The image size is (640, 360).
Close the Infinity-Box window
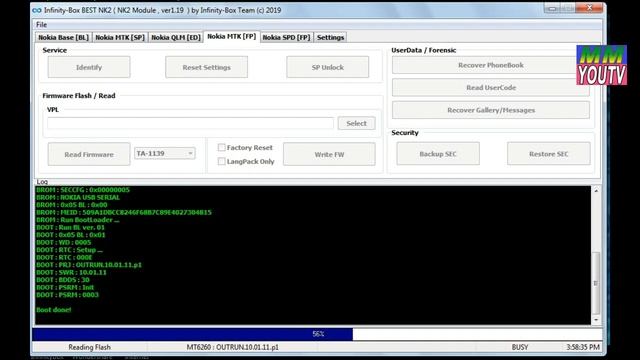pyautogui.click(x=589, y=8)
